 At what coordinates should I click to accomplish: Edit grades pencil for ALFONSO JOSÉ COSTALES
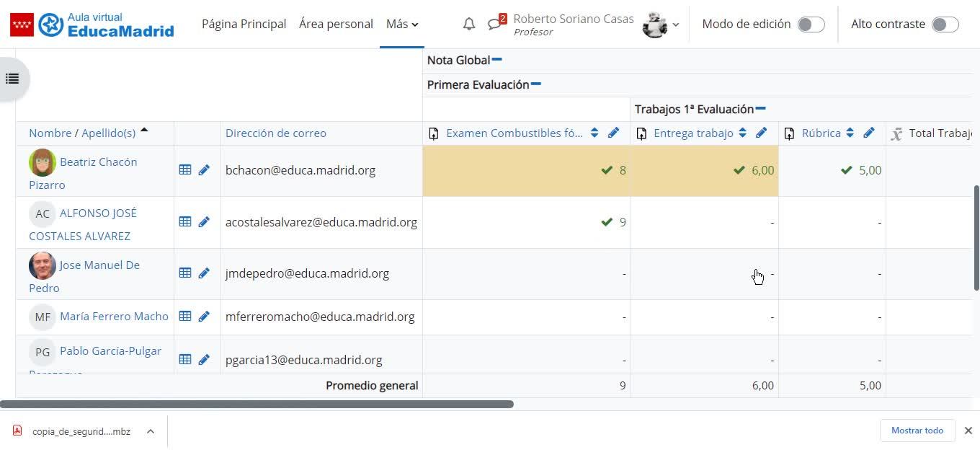click(x=204, y=222)
